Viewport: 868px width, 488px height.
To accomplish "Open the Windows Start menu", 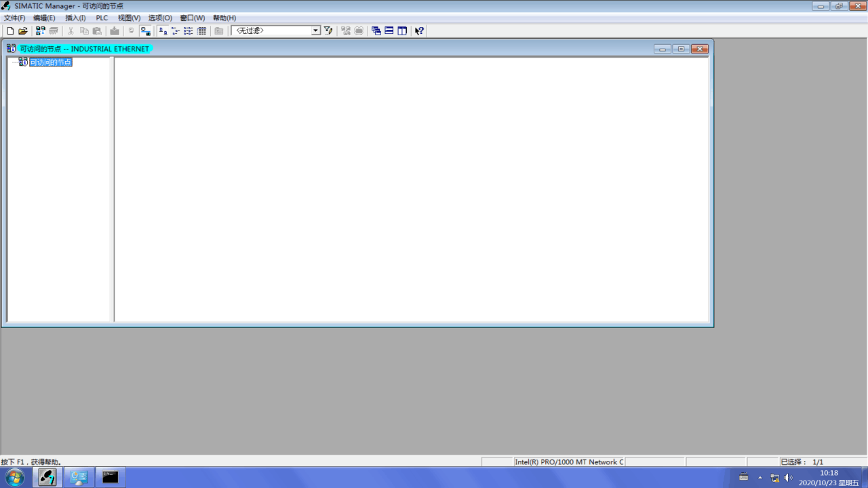I will coord(14,477).
